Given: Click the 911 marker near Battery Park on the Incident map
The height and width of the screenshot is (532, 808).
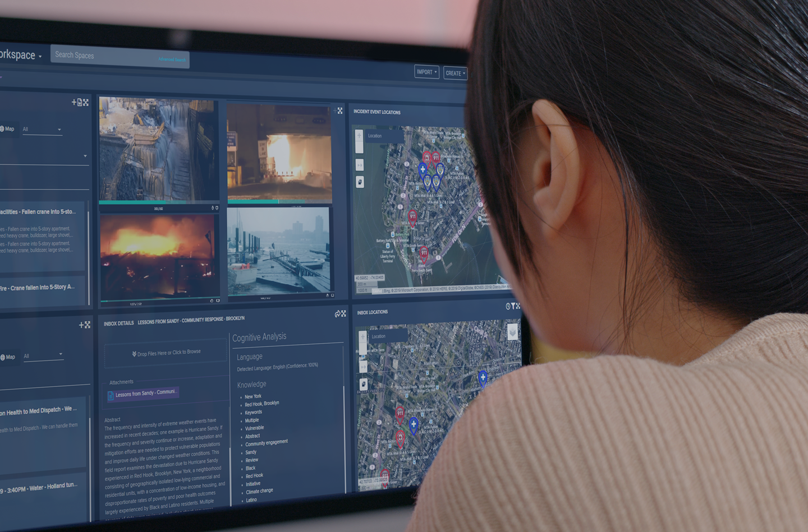Looking at the screenshot, I should [x=412, y=218].
